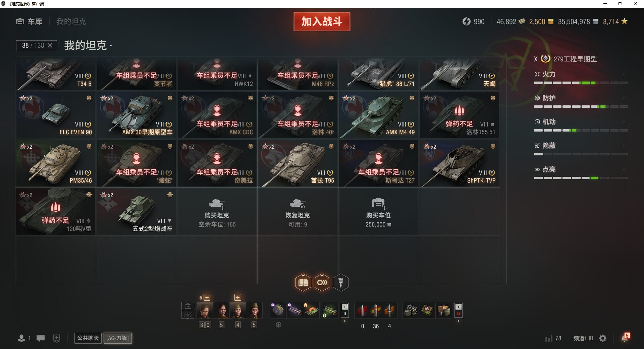Open the chat bubble icon
The width and height of the screenshot is (644, 349).
point(41,338)
